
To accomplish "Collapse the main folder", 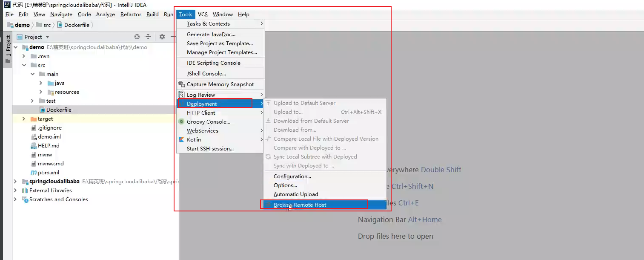I will click(33, 74).
